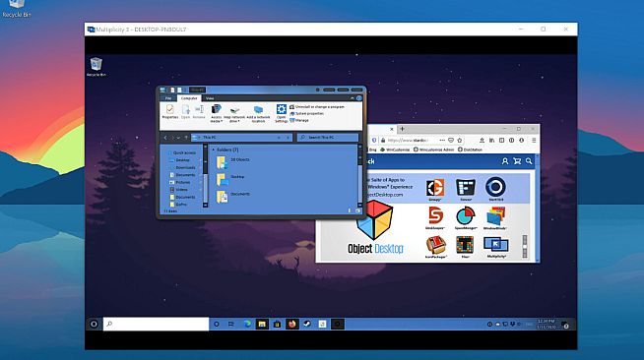Click the Pocket save icon in Firefox
This screenshot has height=360, width=644.
point(451,141)
